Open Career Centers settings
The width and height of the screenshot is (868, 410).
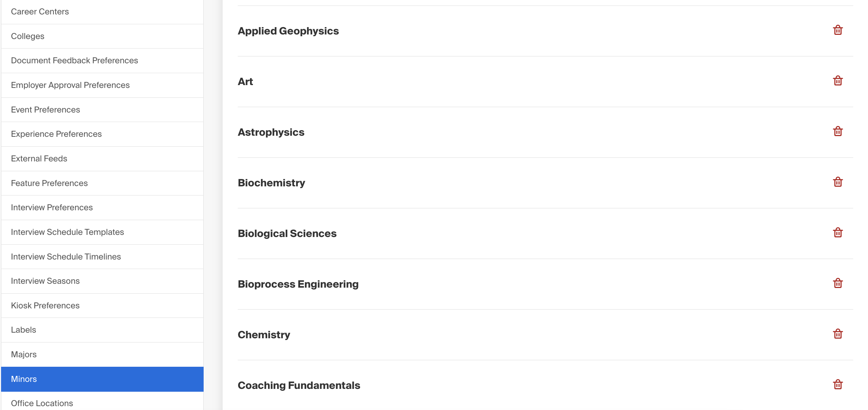102,12
